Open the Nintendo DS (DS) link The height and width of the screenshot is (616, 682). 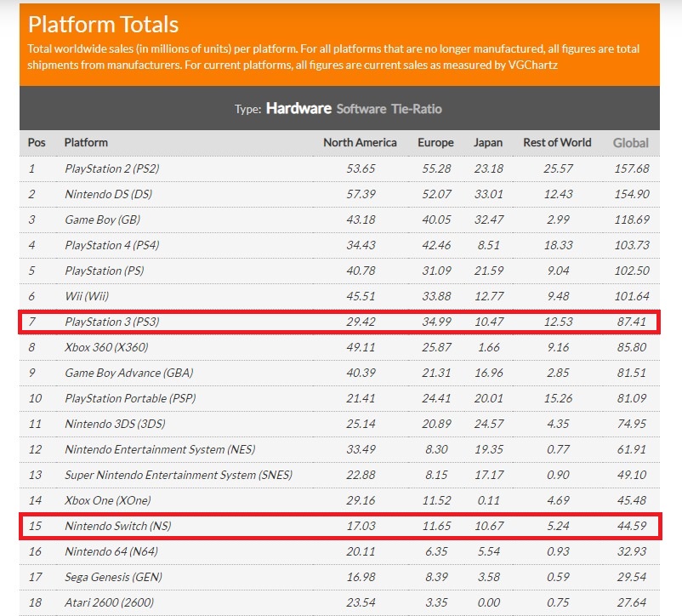tap(108, 194)
